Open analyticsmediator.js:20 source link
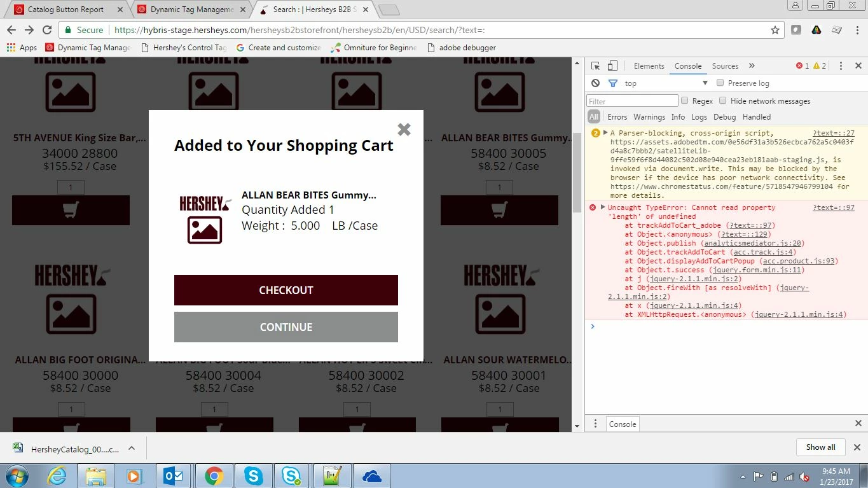This screenshot has height=488, width=868. (x=754, y=243)
